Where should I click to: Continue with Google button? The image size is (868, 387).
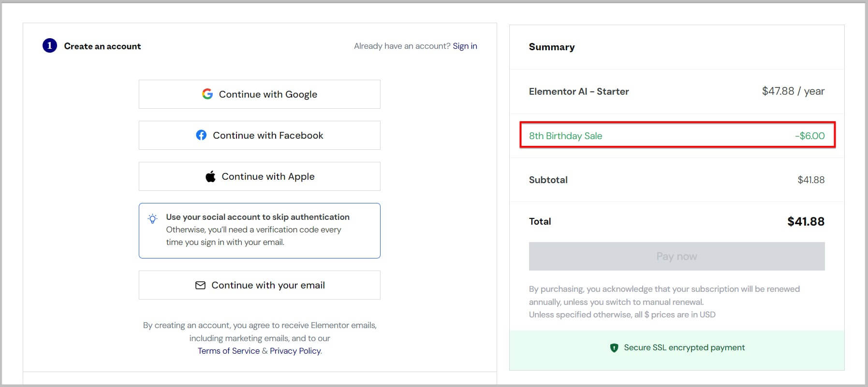coord(259,94)
